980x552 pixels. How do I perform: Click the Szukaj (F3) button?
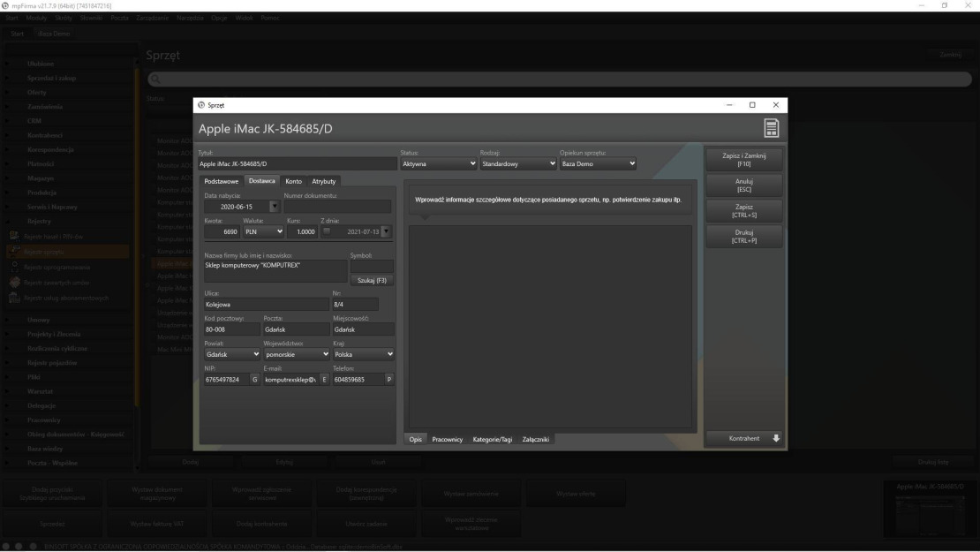coord(372,280)
